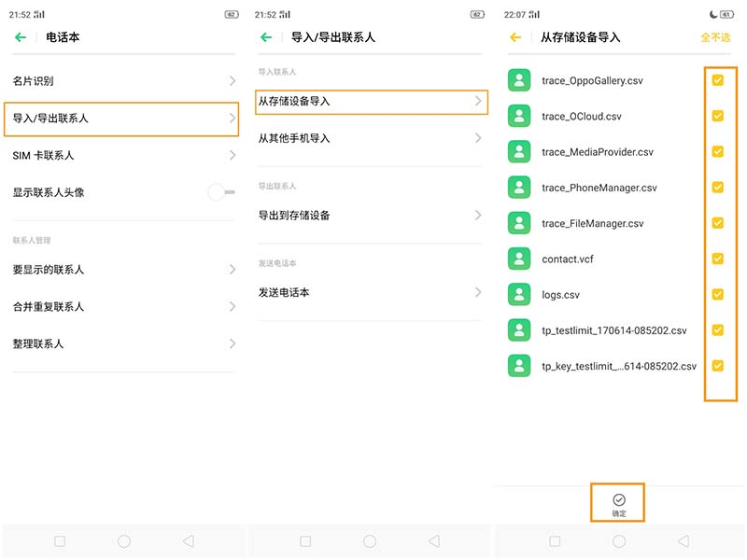Tap the 确定 checkmark icon

tap(619, 500)
